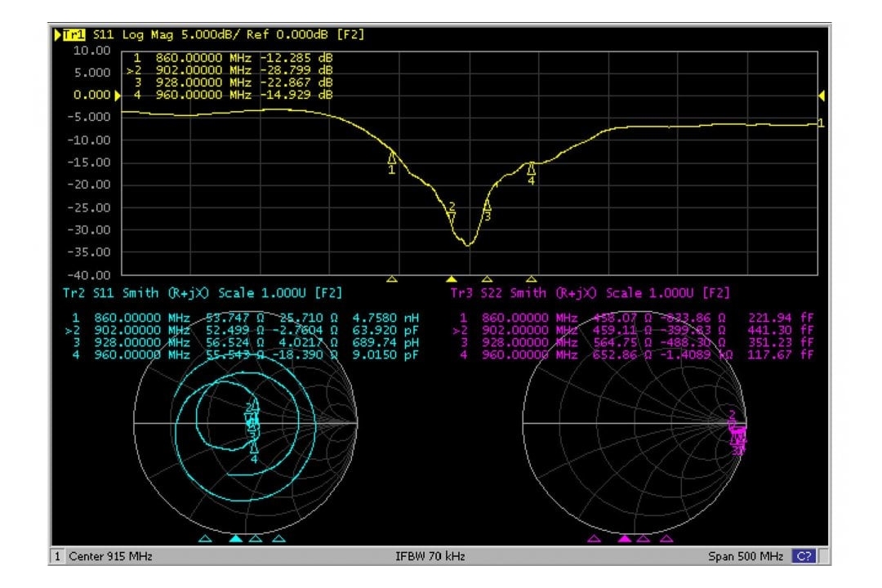This screenshot has height=588, width=882.
Task: Activate trace Tr2 S11 Smith title
Action: click(x=202, y=292)
